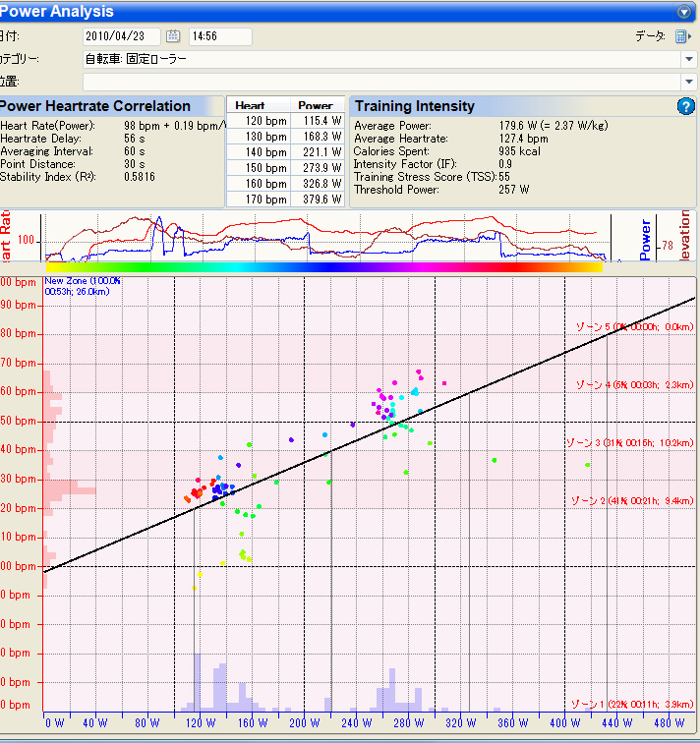Collapse the Power Analysis panel arrow

click(684, 12)
